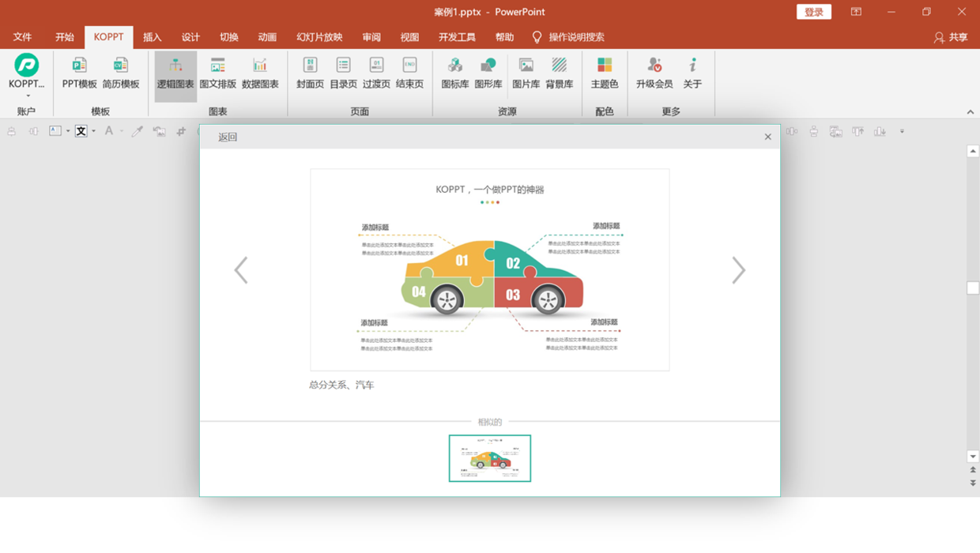This screenshot has width=980, height=553.
Task: Open the KOPPT account button
Action: pyautogui.click(x=26, y=76)
